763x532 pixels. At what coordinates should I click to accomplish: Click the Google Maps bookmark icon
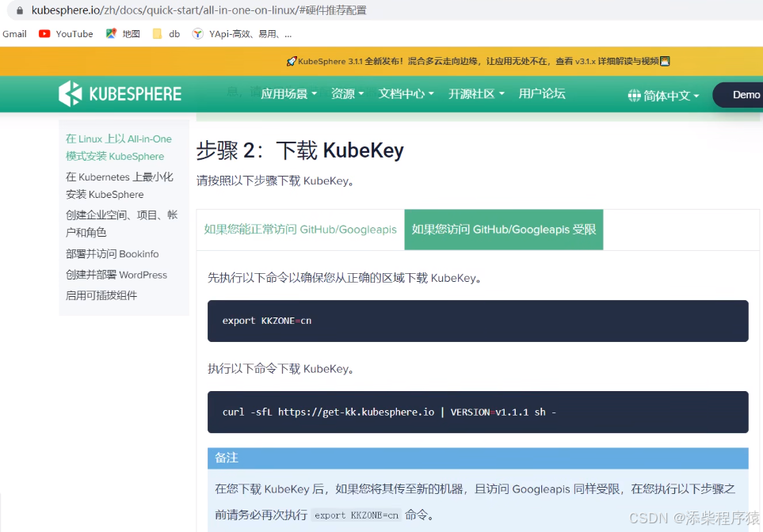[x=111, y=33]
